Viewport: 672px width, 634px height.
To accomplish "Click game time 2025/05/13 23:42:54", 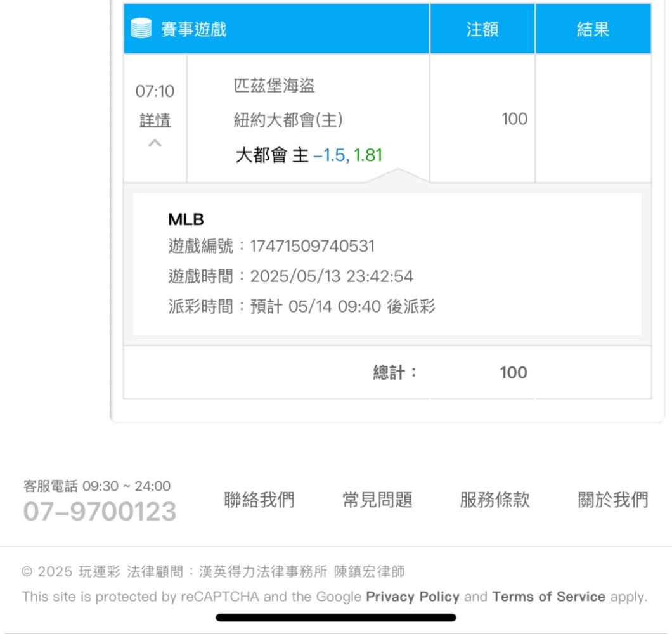I will point(332,276).
